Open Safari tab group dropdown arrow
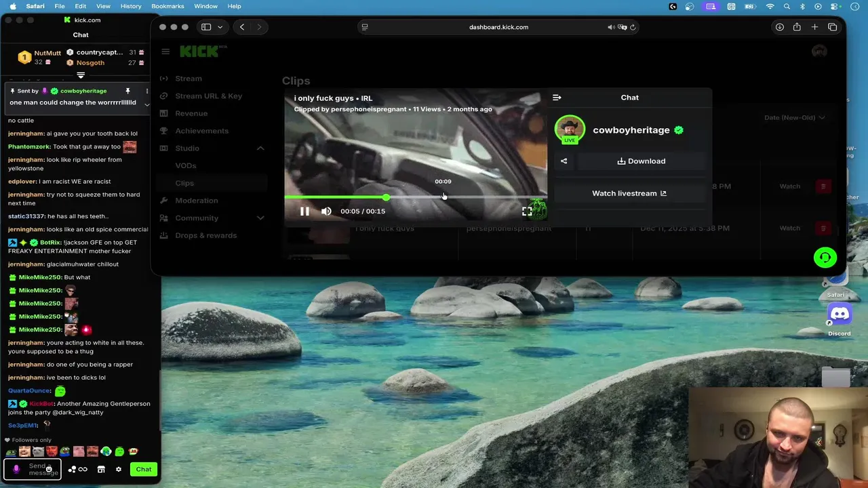The width and height of the screenshot is (868, 488). (x=220, y=27)
